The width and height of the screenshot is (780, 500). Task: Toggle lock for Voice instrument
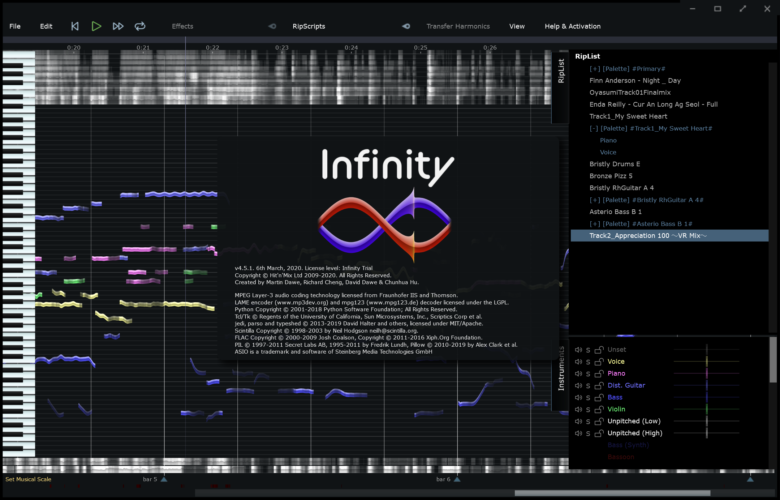click(x=599, y=362)
